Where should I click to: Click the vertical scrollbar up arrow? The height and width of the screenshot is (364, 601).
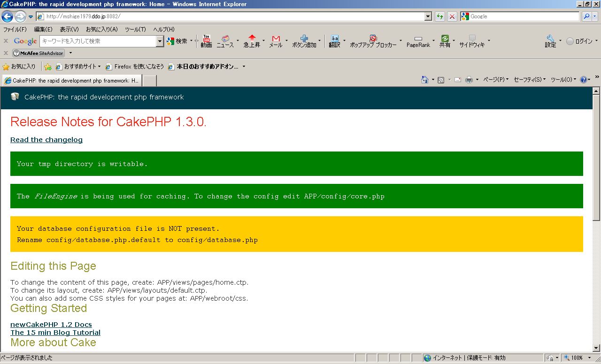[596, 91]
